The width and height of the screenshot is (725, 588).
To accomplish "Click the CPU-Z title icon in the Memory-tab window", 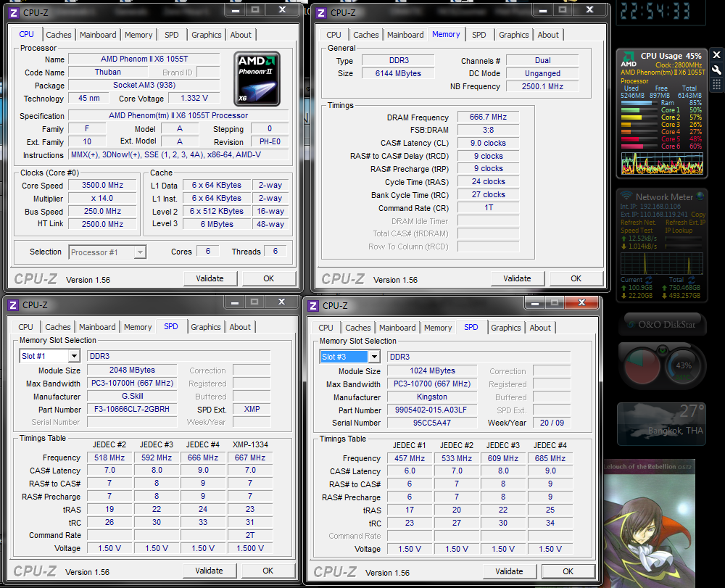I will (x=321, y=13).
